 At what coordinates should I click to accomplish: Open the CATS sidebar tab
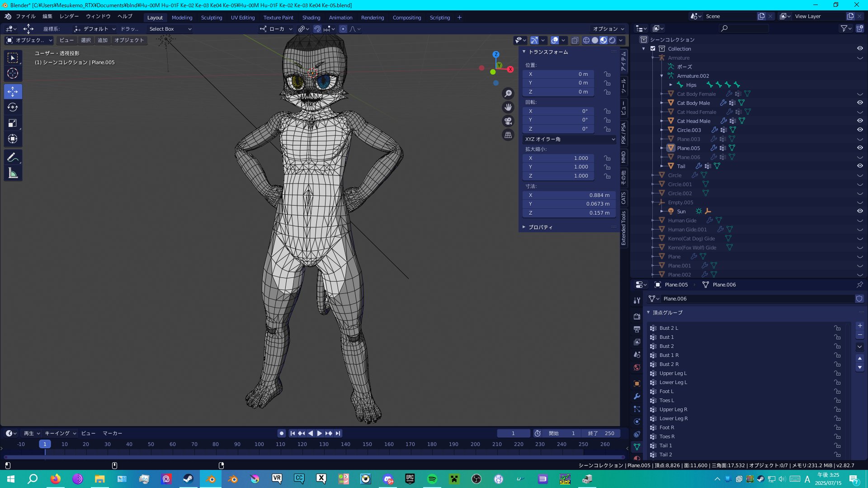pyautogui.click(x=623, y=198)
